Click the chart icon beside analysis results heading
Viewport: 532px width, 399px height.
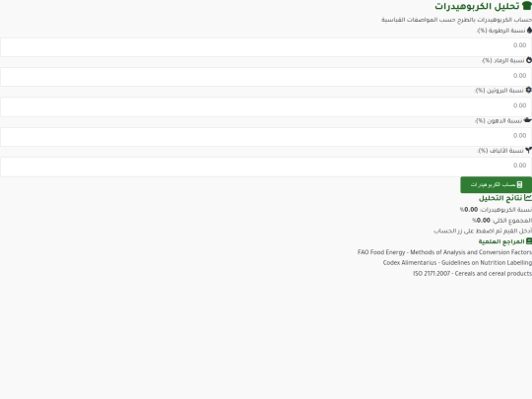pyautogui.click(x=528, y=197)
